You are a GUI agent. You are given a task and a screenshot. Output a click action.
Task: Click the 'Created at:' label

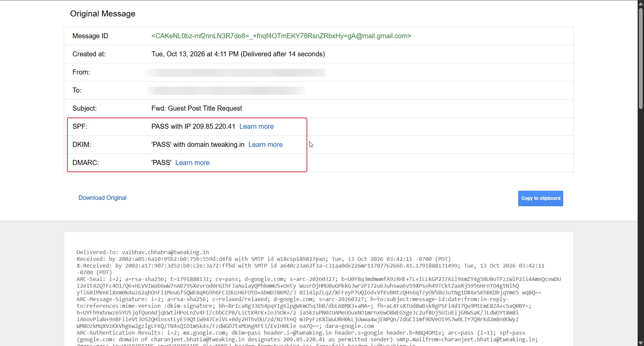pyautogui.click(x=89, y=54)
